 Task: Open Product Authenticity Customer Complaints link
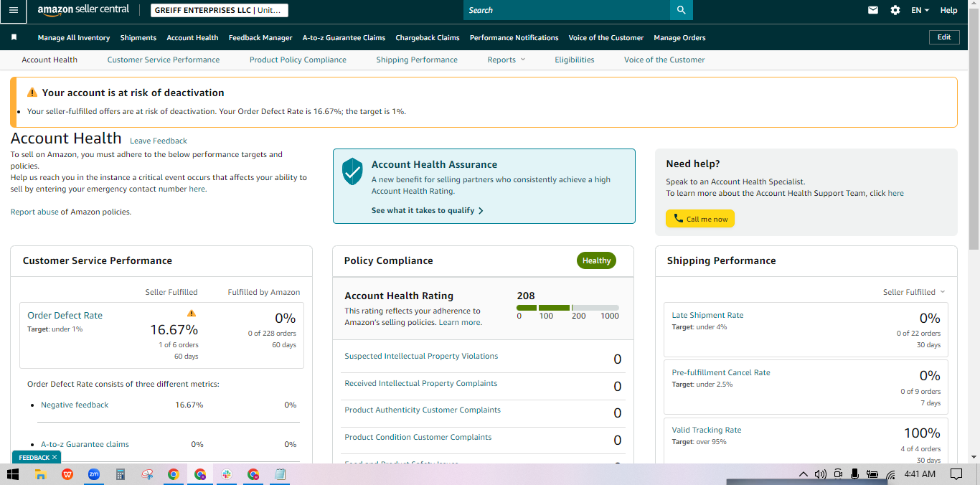(423, 410)
